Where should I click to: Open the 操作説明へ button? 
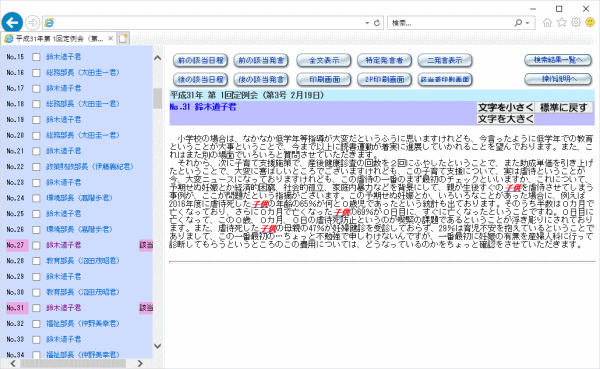click(x=558, y=79)
